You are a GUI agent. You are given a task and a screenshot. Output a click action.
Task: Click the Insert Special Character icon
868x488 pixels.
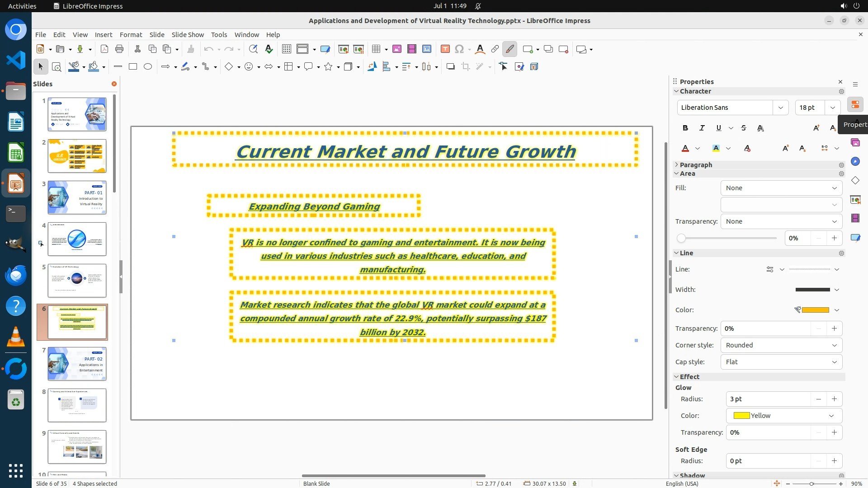[459, 49]
